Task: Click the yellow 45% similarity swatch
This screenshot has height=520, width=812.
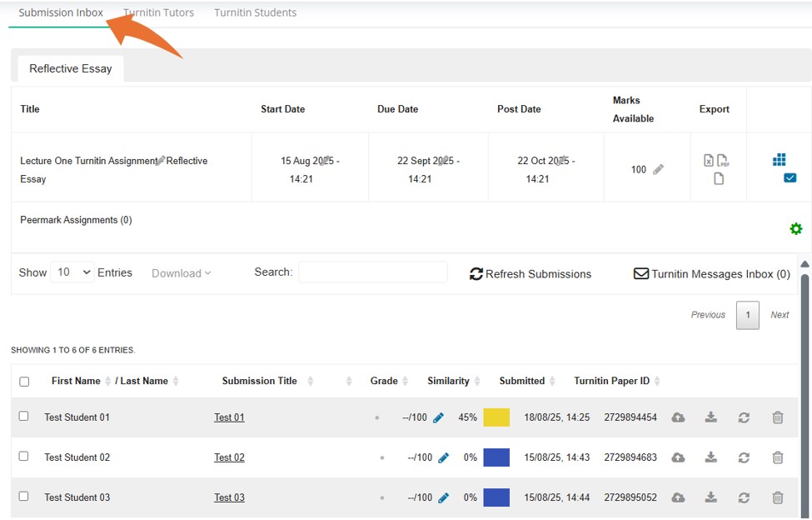Action: [496, 417]
